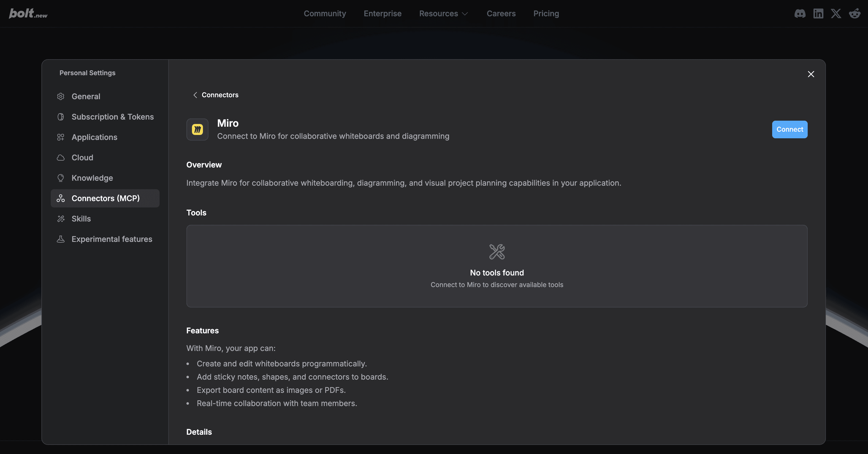Click the Experimental features flask icon
Viewport: 868px width, 454px height.
(x=61, y=239)
